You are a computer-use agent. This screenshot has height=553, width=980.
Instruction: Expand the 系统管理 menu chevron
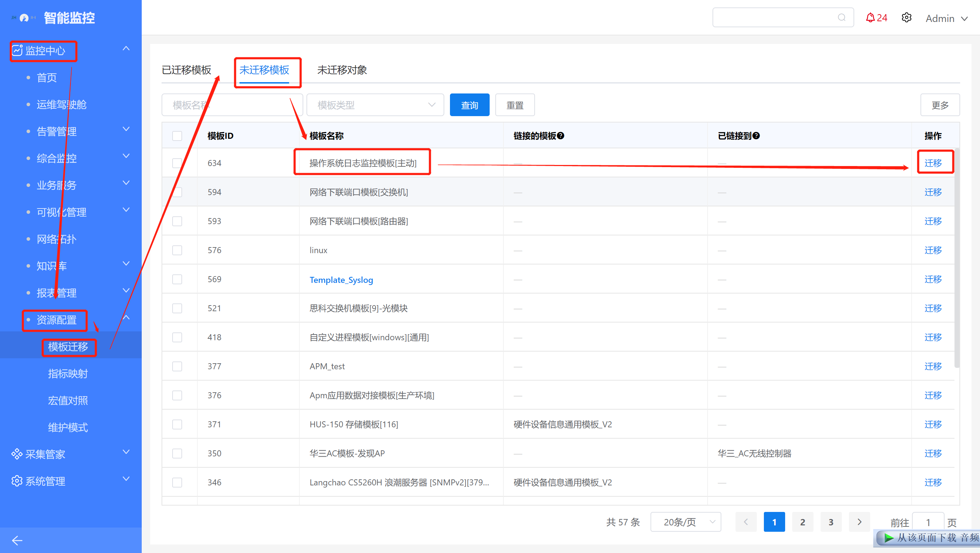click(x=126, y=479)
